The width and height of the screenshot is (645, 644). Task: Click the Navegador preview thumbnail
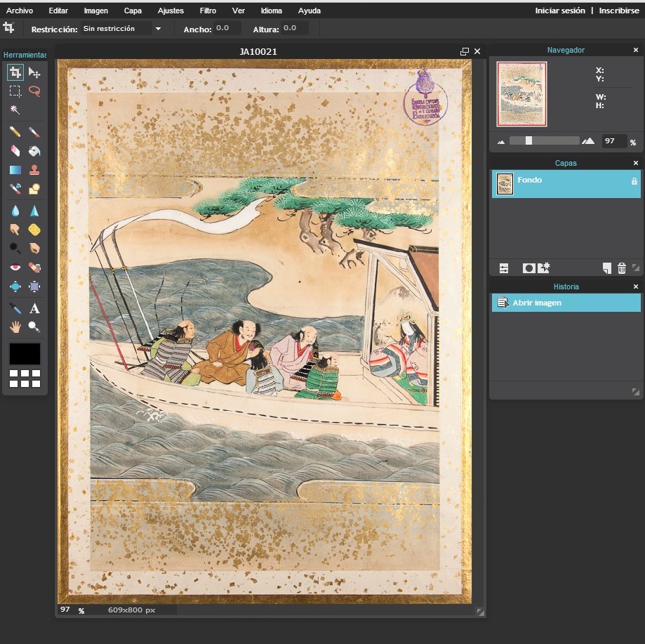(521, 94)
